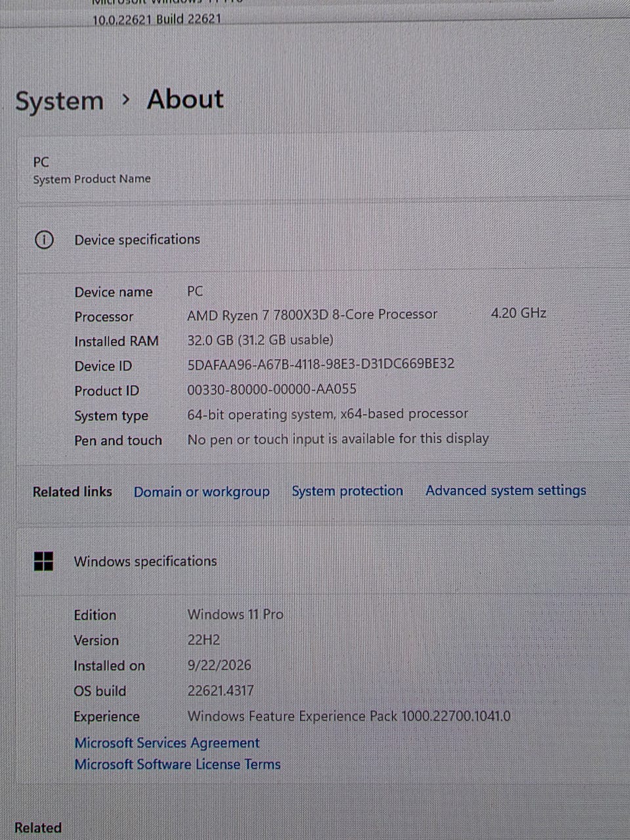This screenshot has width=630, height=840.
Task: Click the 'Device ID' row label
Action: pyautogui.click(x=103, y=366)
